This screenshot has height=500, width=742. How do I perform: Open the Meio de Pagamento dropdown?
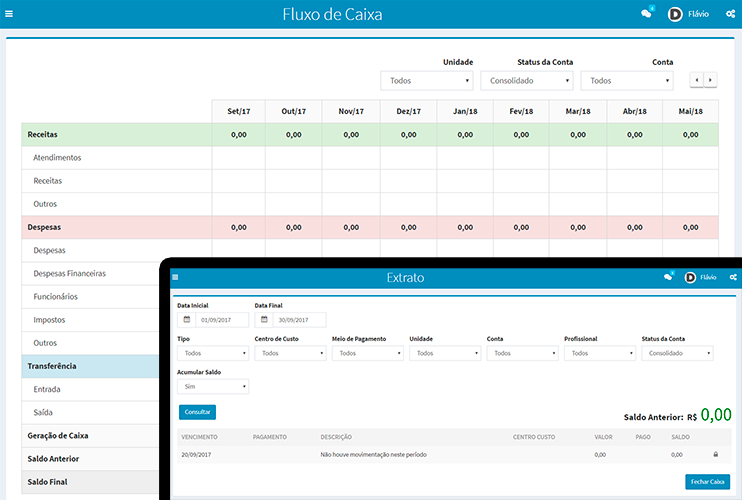coord(367,353)
